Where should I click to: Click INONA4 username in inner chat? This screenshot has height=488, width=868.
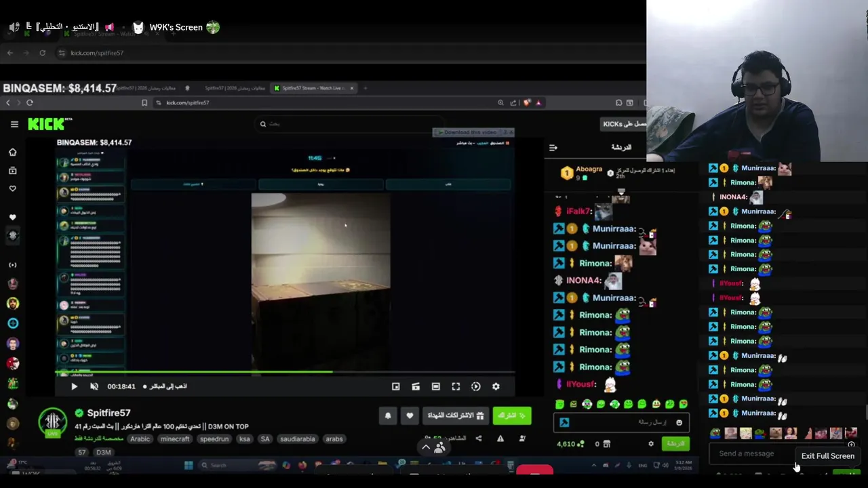coord(584,280)
